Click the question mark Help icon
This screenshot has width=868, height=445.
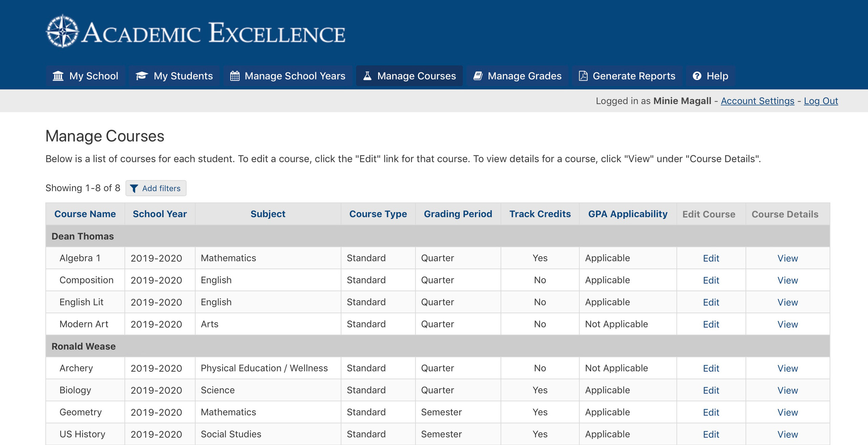[697, 76]
